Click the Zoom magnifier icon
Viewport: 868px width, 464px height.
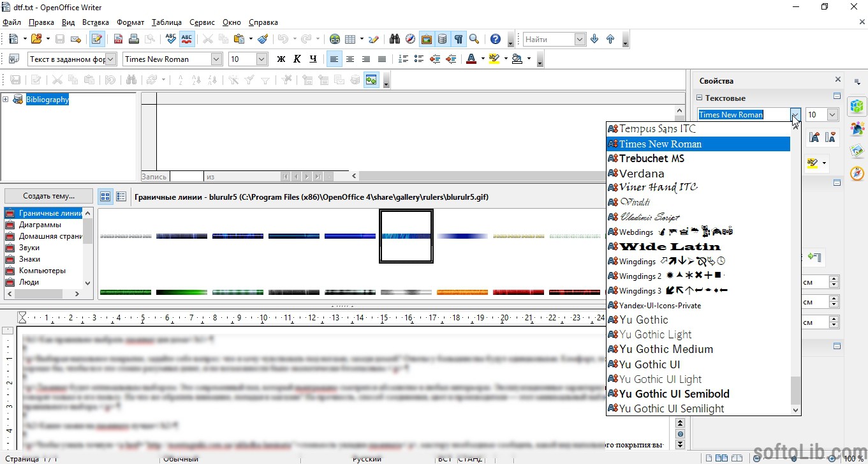(x=474, y=40)
